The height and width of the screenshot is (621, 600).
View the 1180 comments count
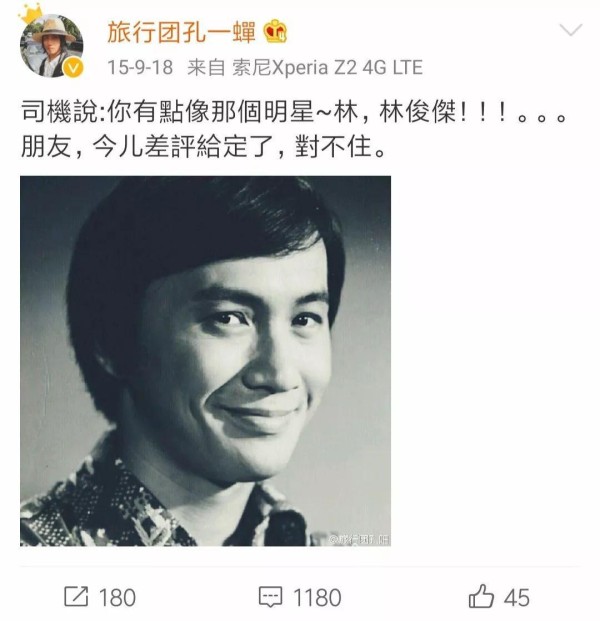(x=317, y=597)
